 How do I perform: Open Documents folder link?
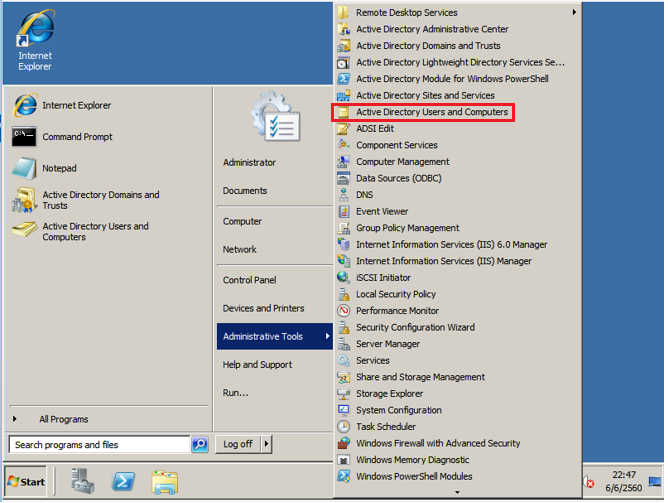pos(245,191)
